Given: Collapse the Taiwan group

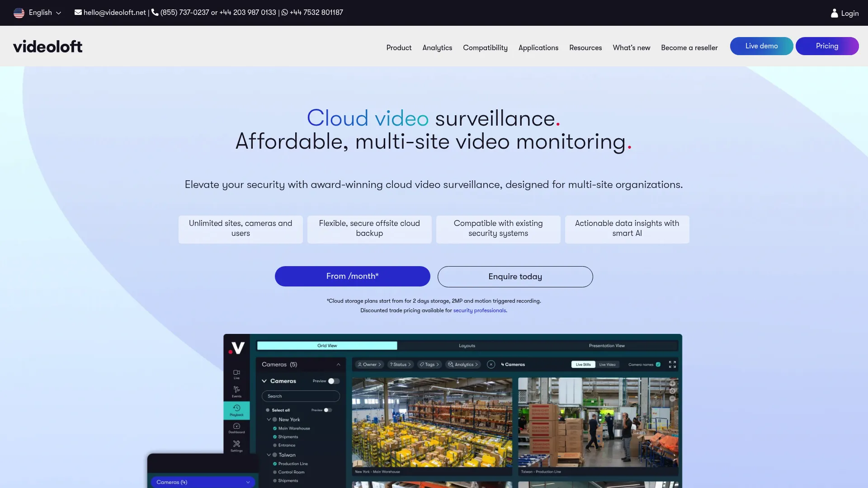Looking at the screenshot, I should [269, 455].
